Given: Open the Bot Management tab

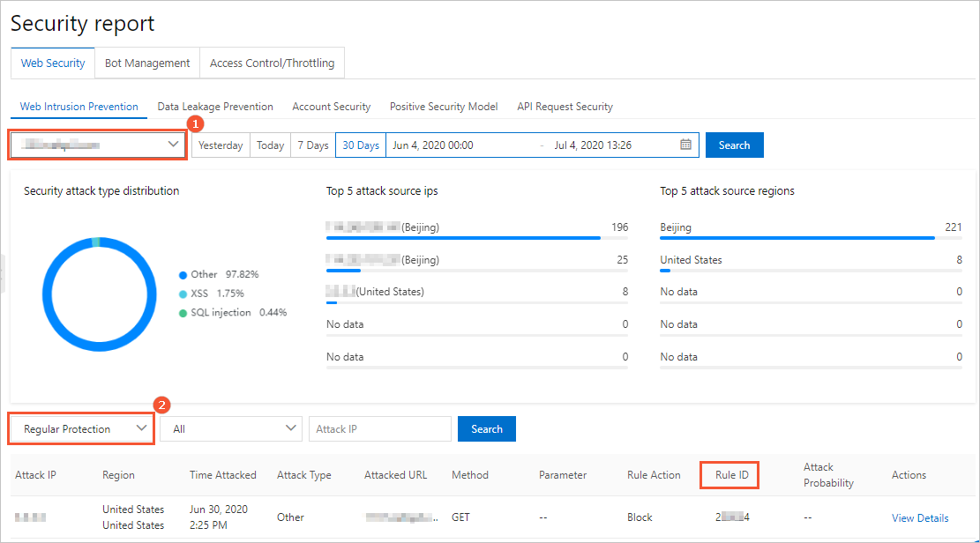Looking at the screenshot, I should 147,63.
